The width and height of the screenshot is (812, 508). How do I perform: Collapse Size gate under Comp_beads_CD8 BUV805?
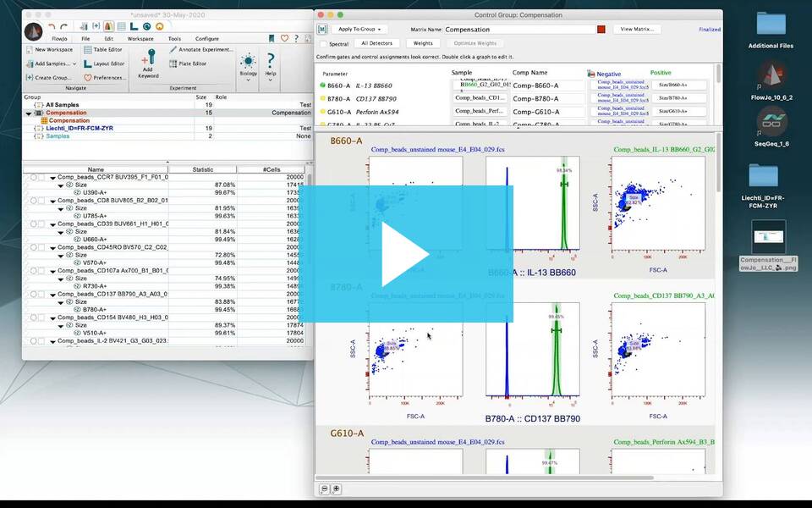pyautogui.click(x=61, y=209)
